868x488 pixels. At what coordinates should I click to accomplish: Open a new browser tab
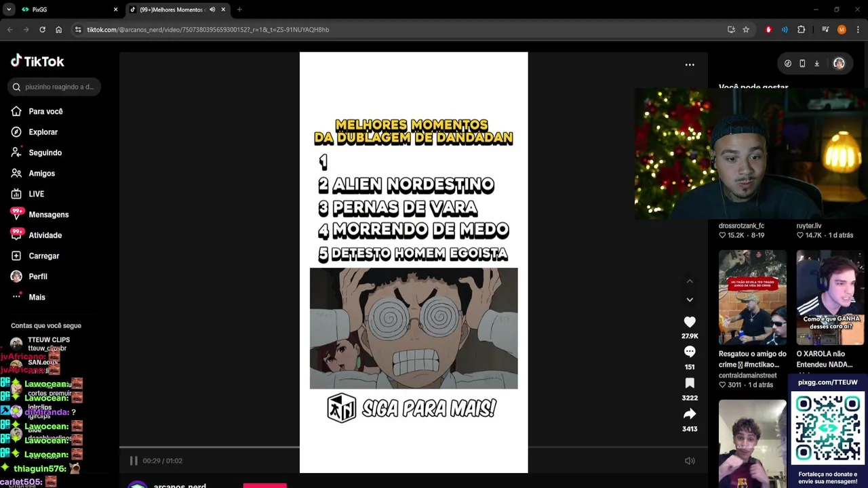coord(239,9)
